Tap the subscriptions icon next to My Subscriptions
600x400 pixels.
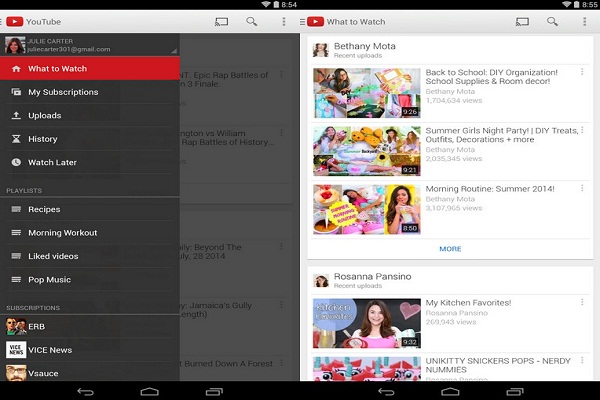[x=16, y=92]
